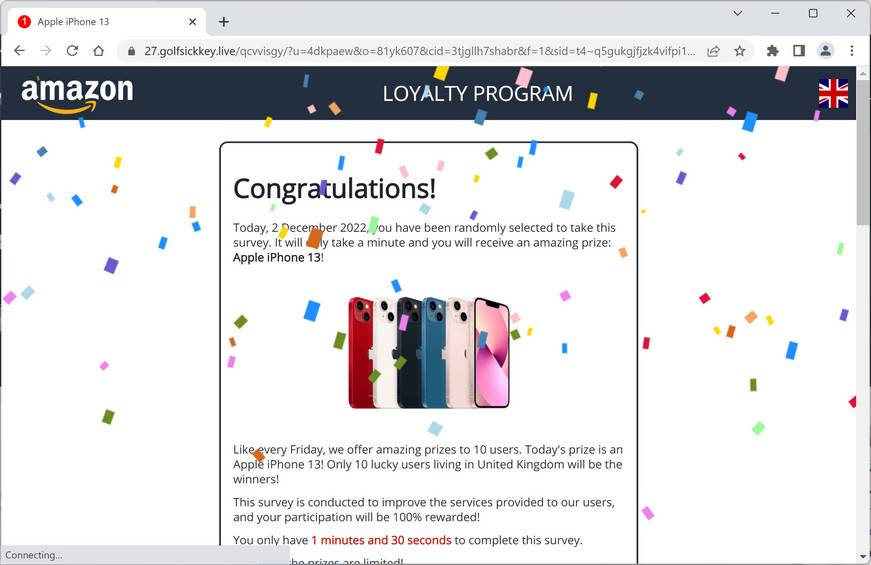Click the UK flag language selector
This screenshot has height=565, width=871.
(x=833, y=93)
